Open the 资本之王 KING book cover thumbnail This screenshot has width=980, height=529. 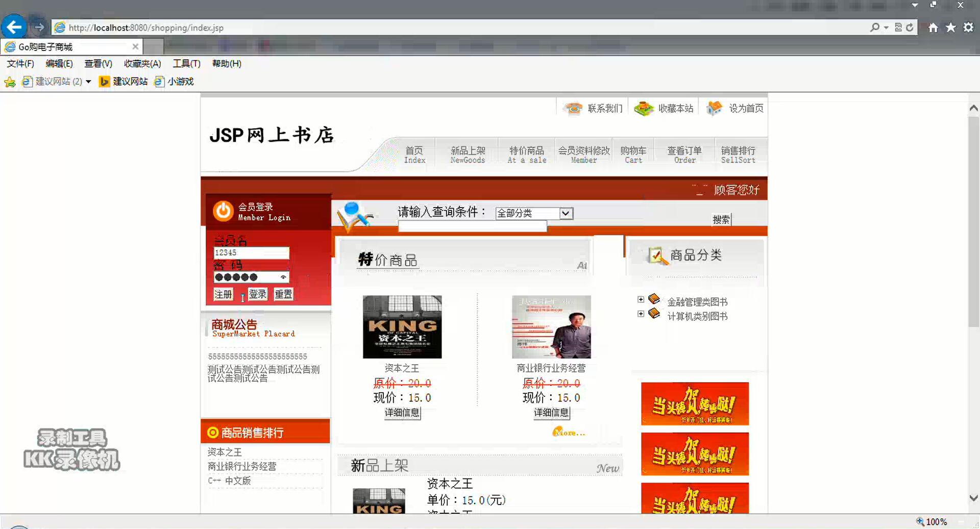[x=402, y=327]
